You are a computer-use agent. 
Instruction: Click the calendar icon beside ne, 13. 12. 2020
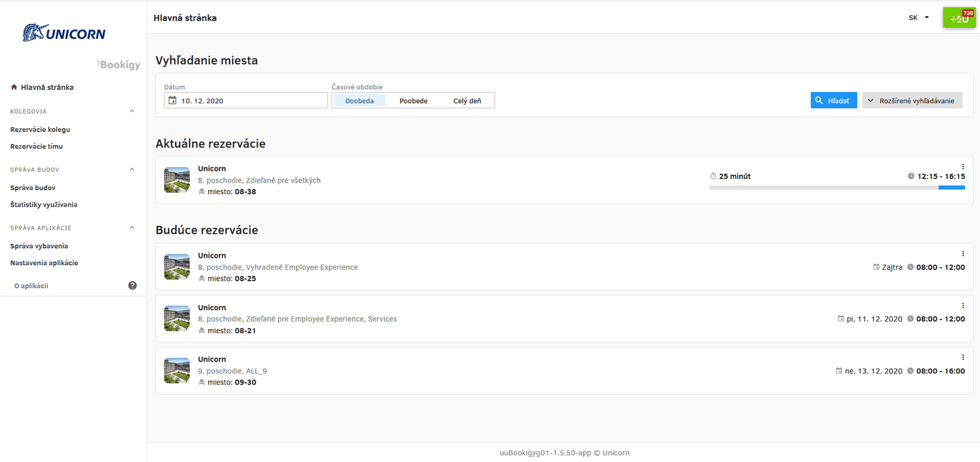click(x=840, y=371)
